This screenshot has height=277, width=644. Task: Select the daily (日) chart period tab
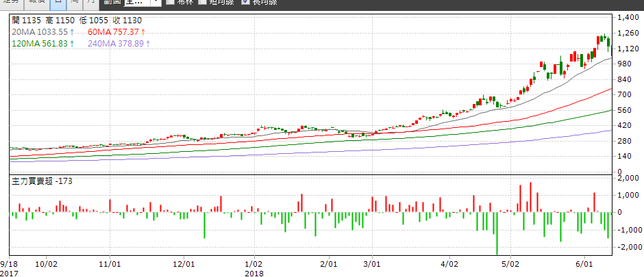(x=58, y=2)
